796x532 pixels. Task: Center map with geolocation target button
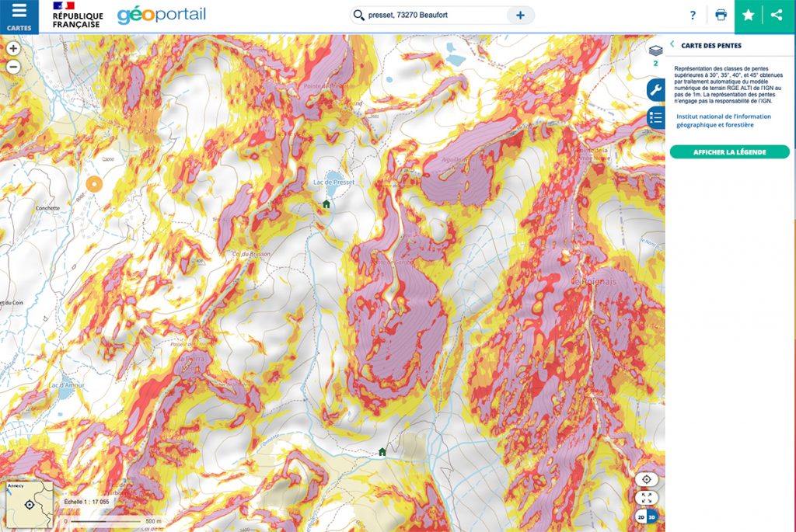646,479
